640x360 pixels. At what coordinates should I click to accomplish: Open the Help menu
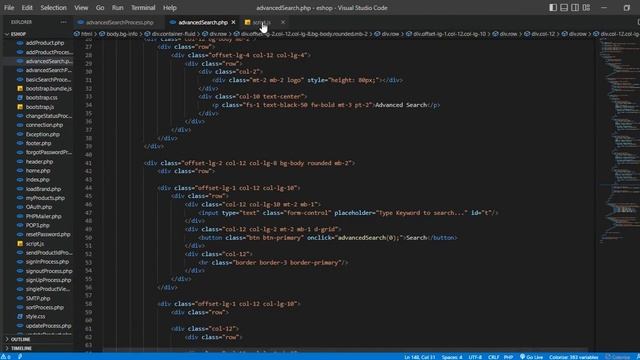point(169,8)
